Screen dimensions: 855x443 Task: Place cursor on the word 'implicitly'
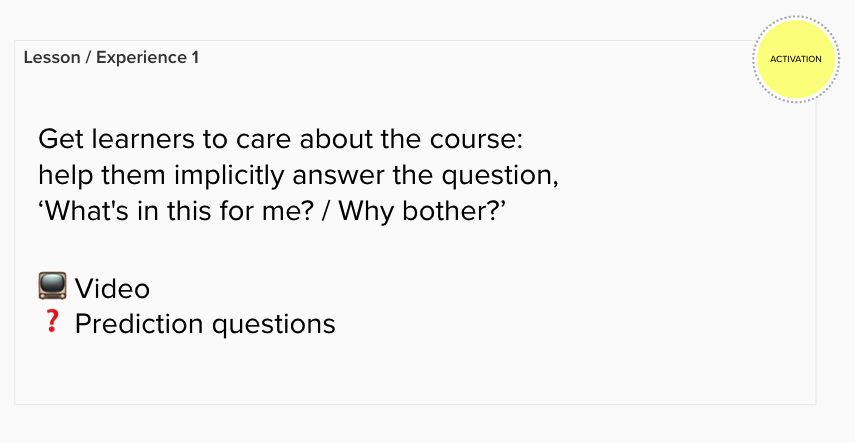[x=240, y=174]
